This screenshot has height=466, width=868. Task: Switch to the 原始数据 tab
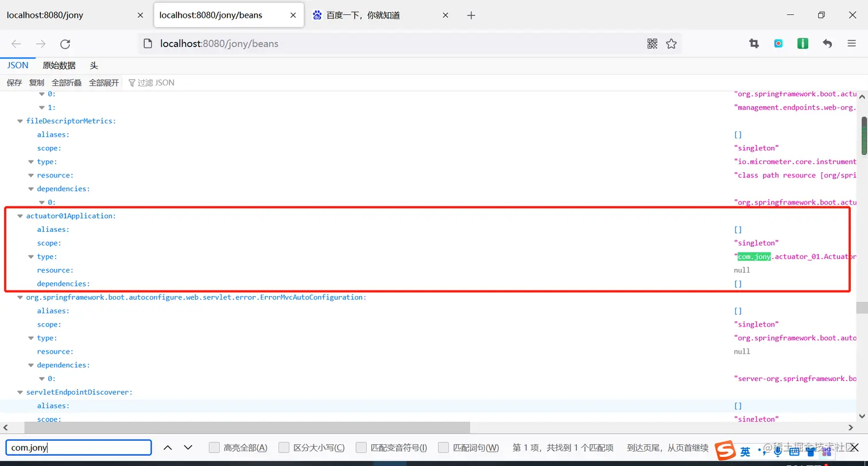pos(59,65)
